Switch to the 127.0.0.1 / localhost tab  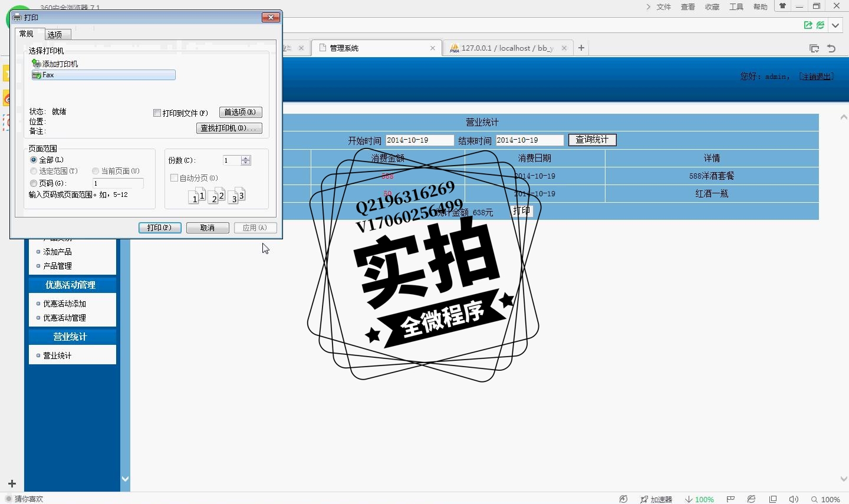(x=507, y=48)
